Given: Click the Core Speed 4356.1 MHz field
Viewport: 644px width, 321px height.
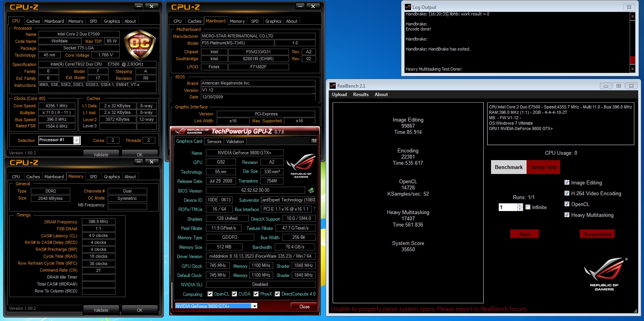Looking at the screenshot, I should pyautogui.click(x=56, y=106).
